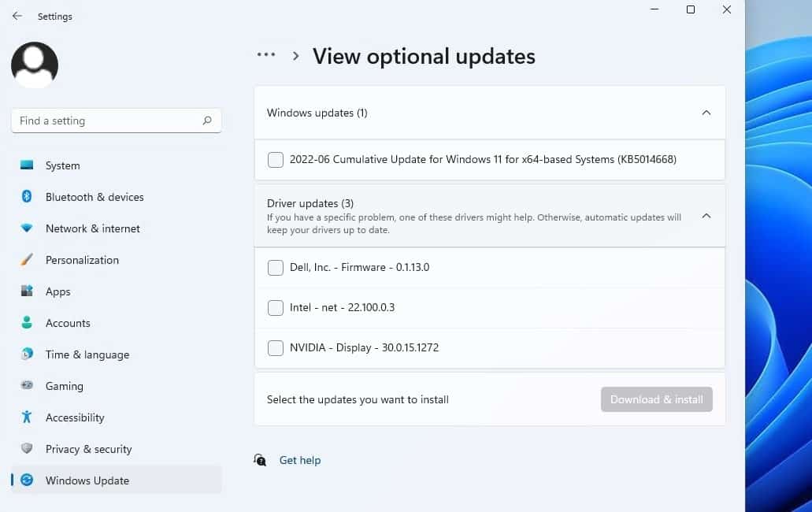
Task: Open the Windows Update settings page
Action: click(87, 480)
